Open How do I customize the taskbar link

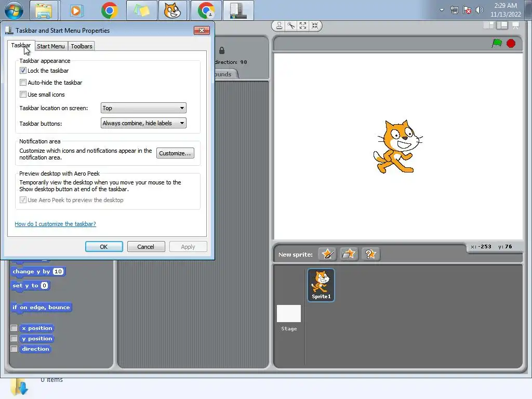point(55,224)
